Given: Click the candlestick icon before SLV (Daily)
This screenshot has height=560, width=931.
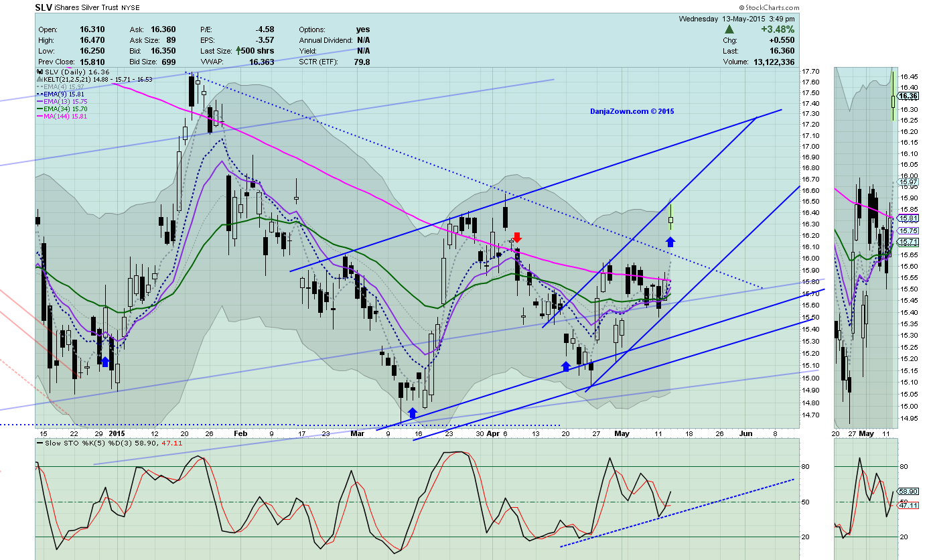Looking at the screenshot, I should pos(39,72).
